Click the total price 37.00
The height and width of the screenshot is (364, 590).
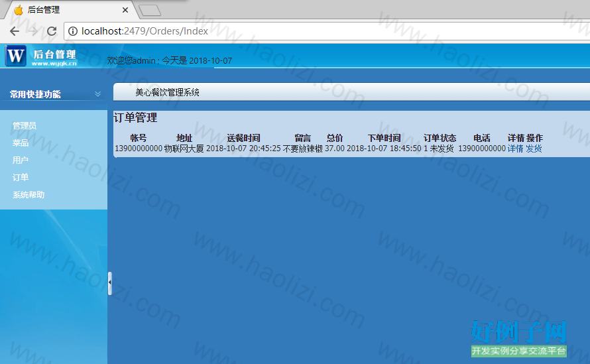click(x=335, y=149)
